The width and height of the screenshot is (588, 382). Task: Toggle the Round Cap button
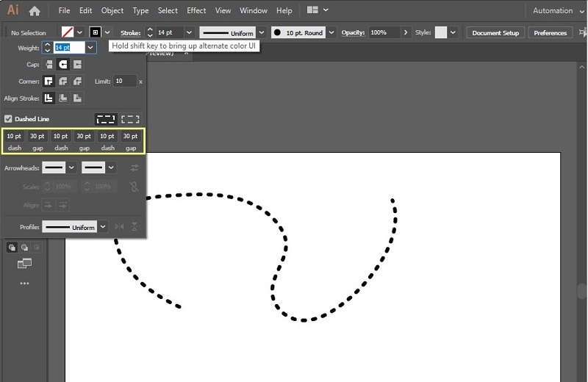[x=63, y=65]
